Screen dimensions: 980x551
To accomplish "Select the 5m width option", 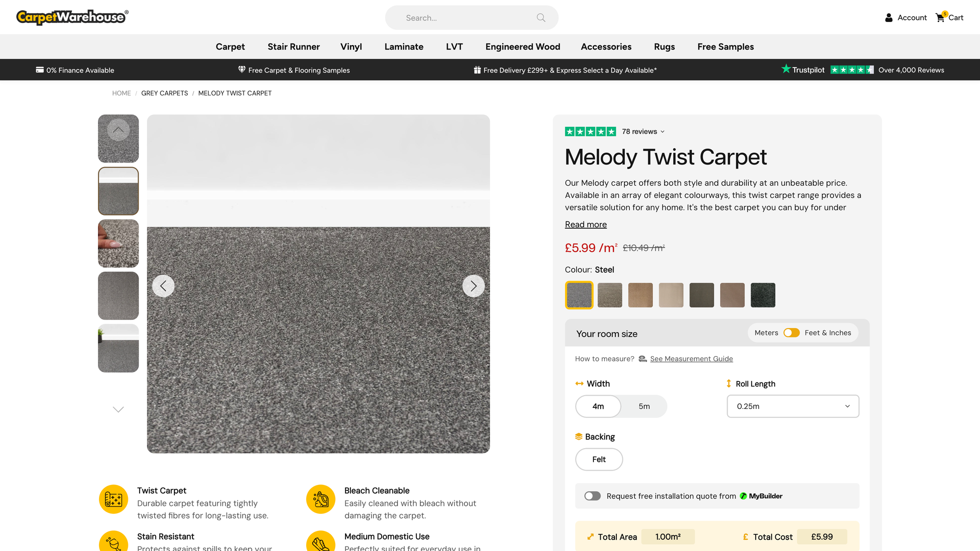I will pyautogui.click(x=644, y=407).
